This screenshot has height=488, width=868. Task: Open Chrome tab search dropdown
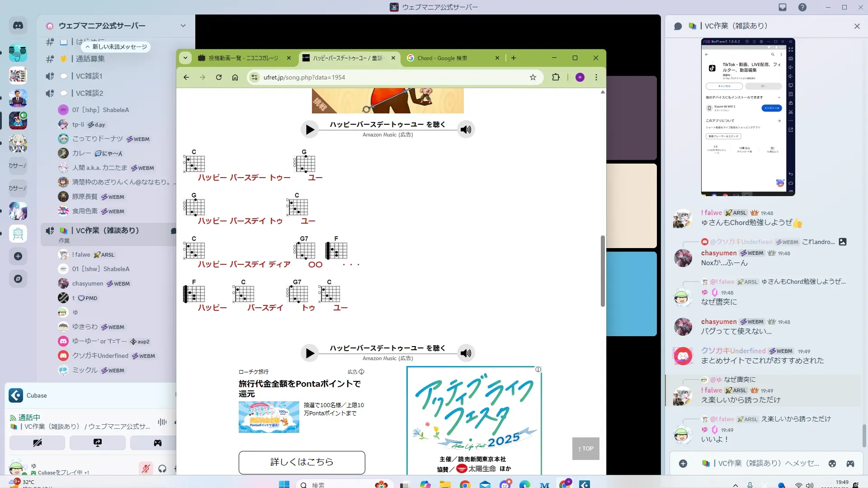pyautogui.click(x=185, y=58)
